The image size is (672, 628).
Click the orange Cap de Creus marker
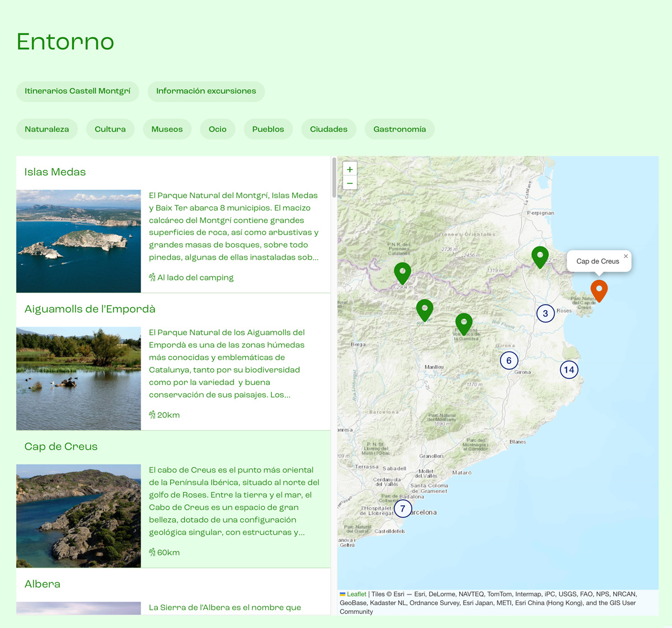[x=599, y=291]
